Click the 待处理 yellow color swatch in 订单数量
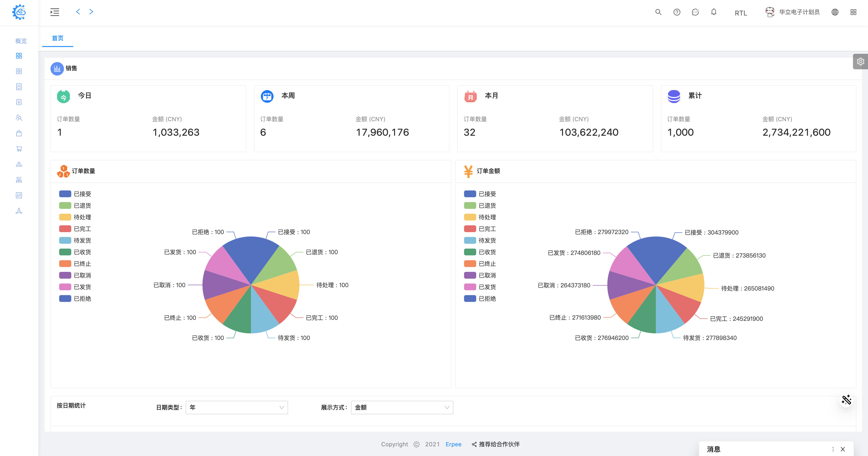This screenshot has height=456, width=868. 65,217
